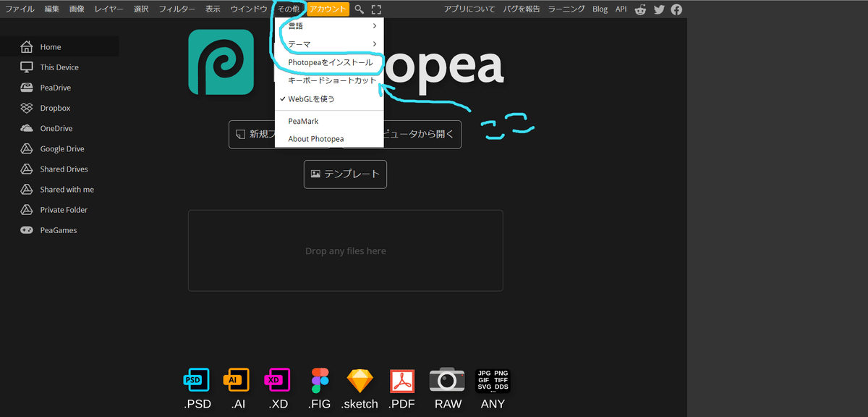Click the orange アカウント button
868x417 pixels.
tap(328, 9)
